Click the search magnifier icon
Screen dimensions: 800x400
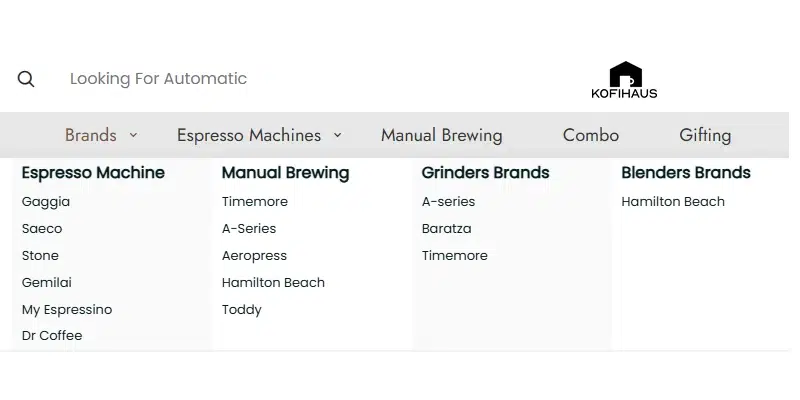coord(26,79)
